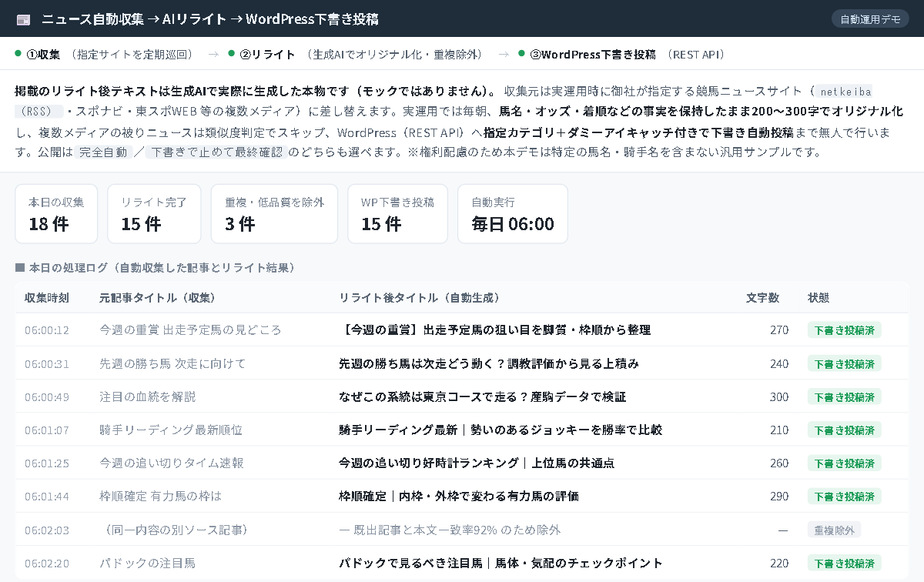The height and width of the screenshot is (582, 924).
Task: Click 下書き投稿済 badge in the 06:00:31 row
Action: [x=845, y=363]
